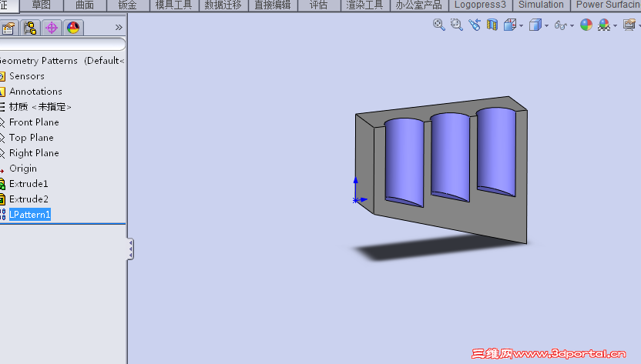641x364 pixels.
Task: Click the Apply Scene icon
Action: [x=604, y=25]
